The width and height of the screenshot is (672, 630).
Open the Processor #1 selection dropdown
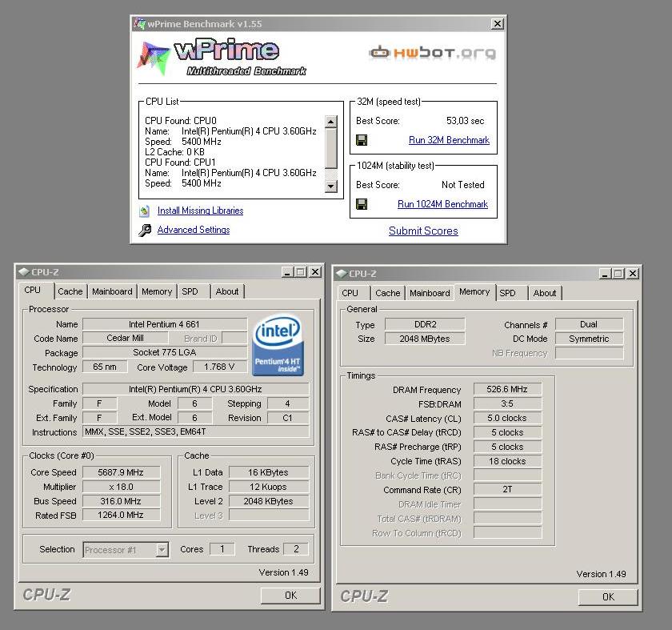(162, 550)
